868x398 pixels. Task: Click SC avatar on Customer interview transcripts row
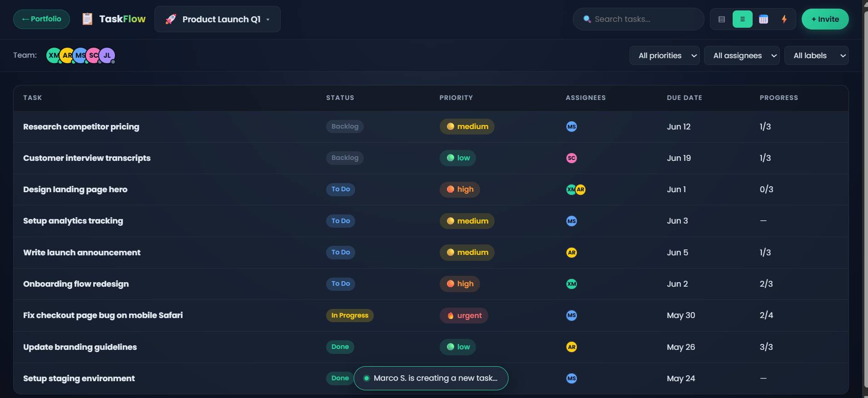tap(571, 158)
